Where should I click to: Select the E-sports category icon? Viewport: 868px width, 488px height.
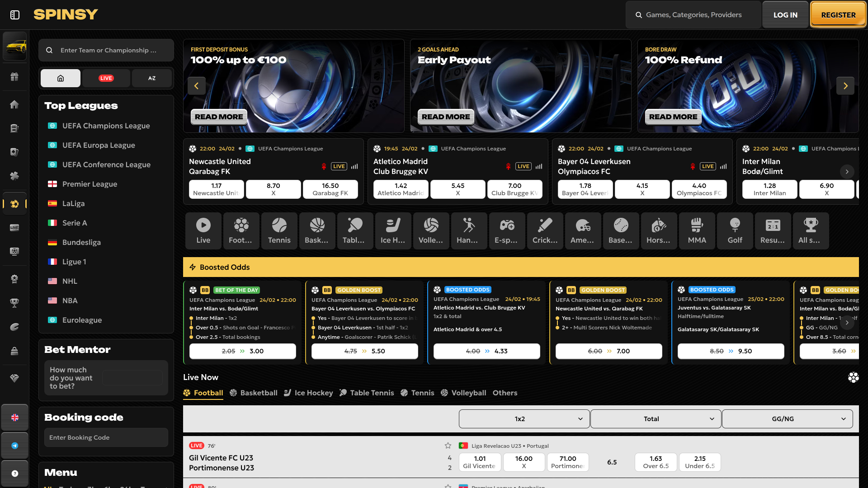click(507, 230)
